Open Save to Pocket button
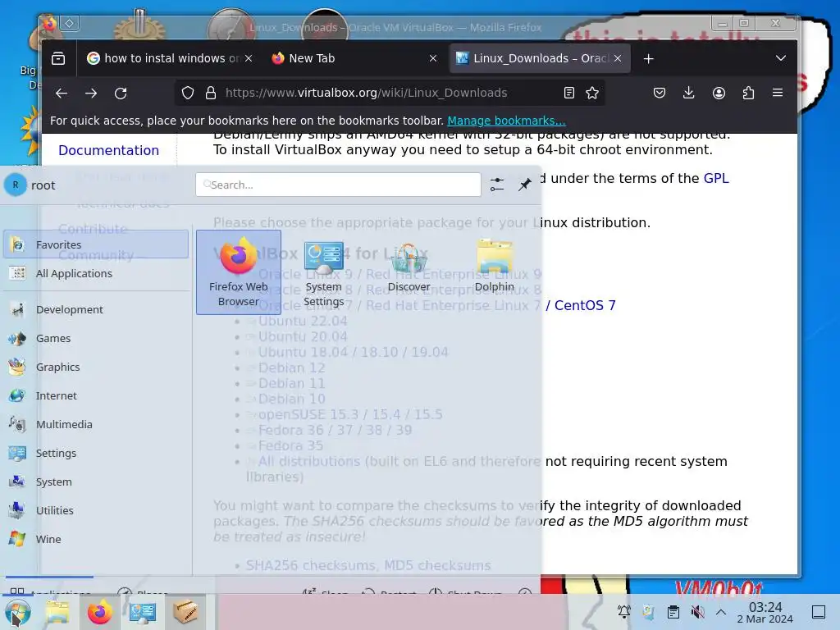This screenshot has height=630, width=840. click(660, 94)
